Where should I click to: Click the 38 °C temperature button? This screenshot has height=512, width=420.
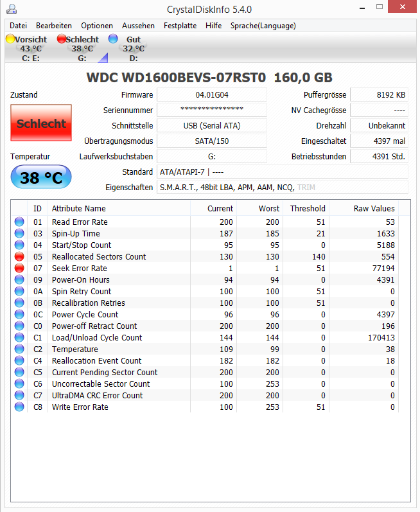pyautogui.click(x=41, y=177)
